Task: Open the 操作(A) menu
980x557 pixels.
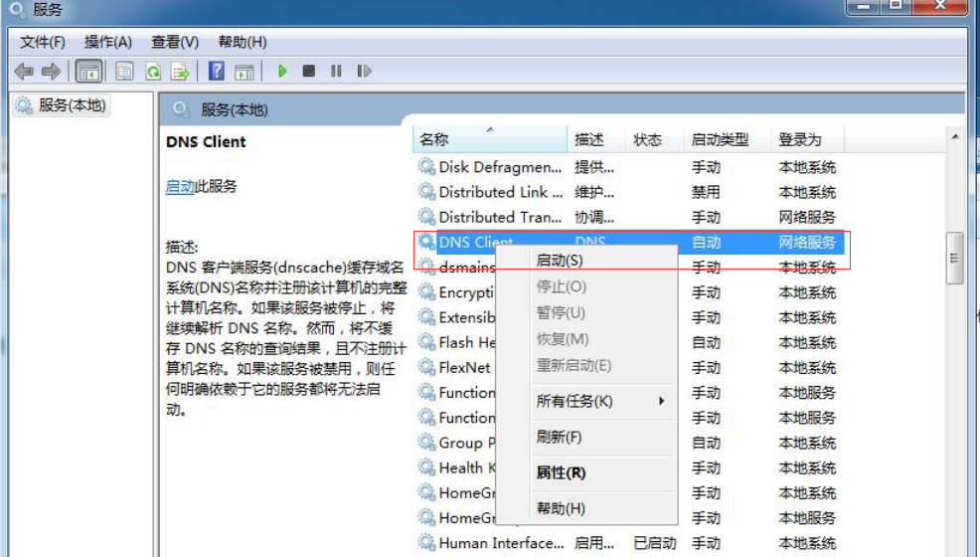Action: [108, 42]
